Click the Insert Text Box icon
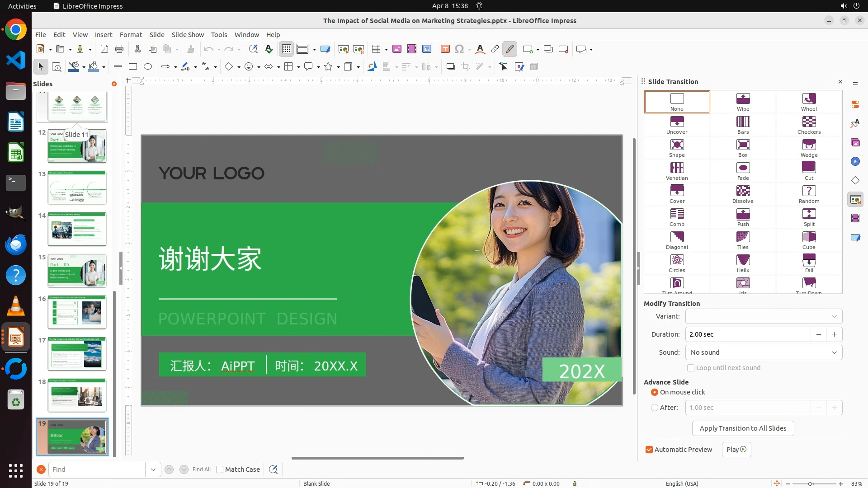The width and height of the screenshot is (868, 488). click(x=445, y=49)
